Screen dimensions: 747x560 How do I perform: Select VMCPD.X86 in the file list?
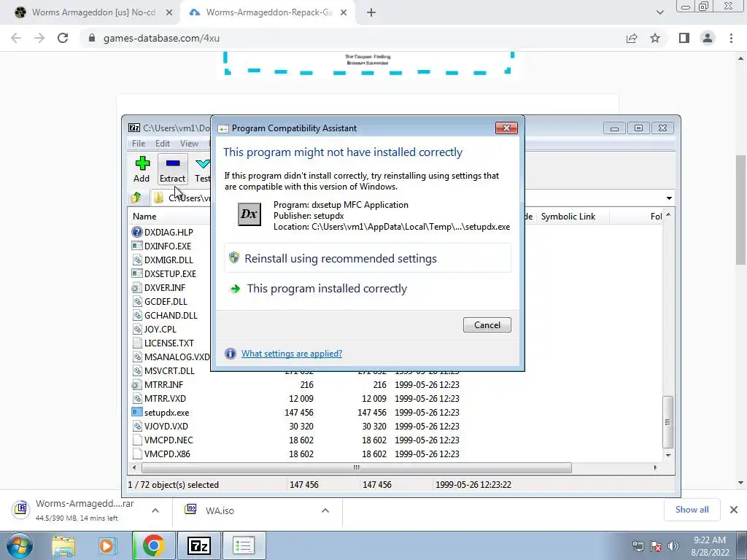(x=167, y=454)
